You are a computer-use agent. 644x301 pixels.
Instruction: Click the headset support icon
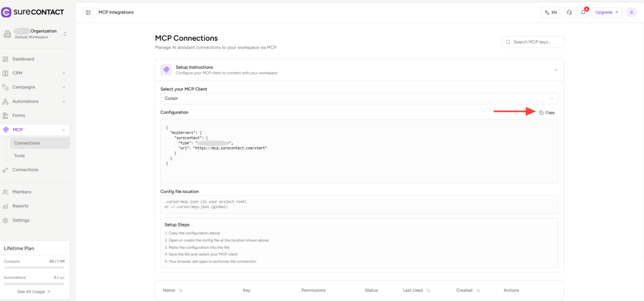[x=569, y=12]
